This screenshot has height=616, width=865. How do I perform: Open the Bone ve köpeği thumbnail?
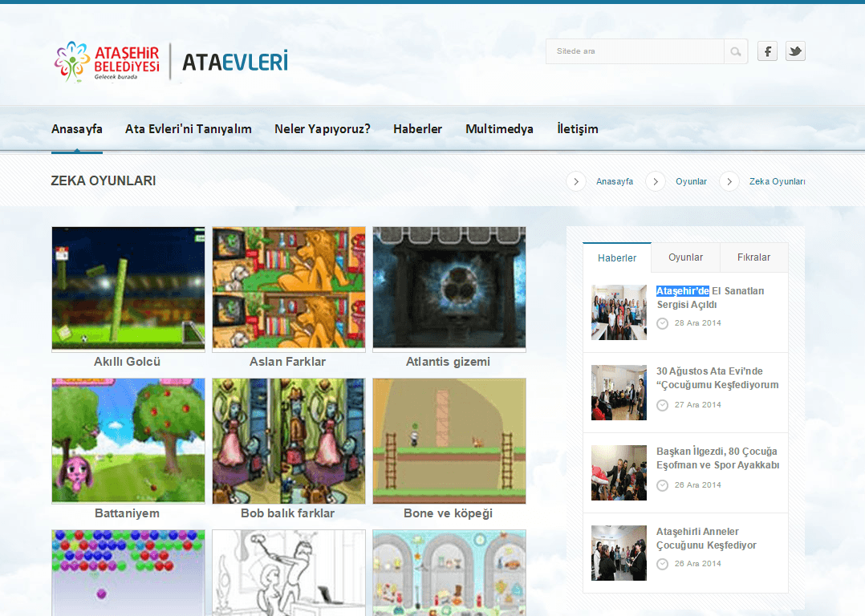[449, 440]
